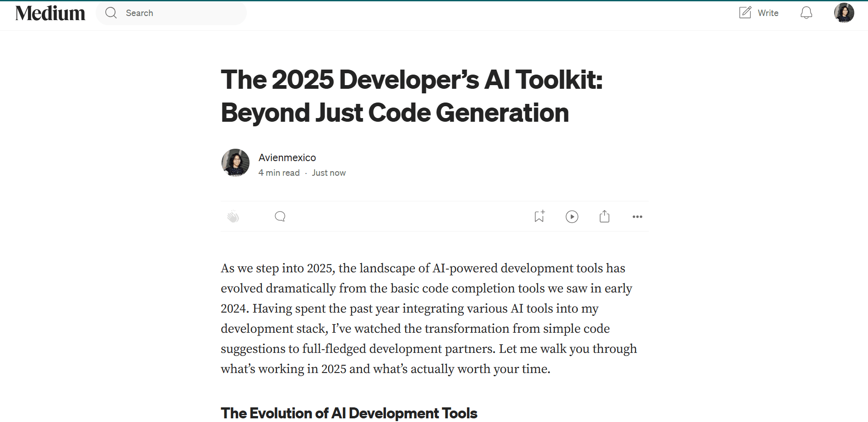Click the 'Evolution of AI Development Tools' heading

(349, 413)
